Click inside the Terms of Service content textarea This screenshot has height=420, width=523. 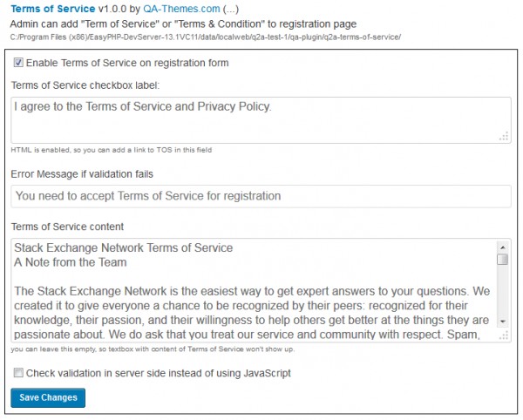(253, 296)
